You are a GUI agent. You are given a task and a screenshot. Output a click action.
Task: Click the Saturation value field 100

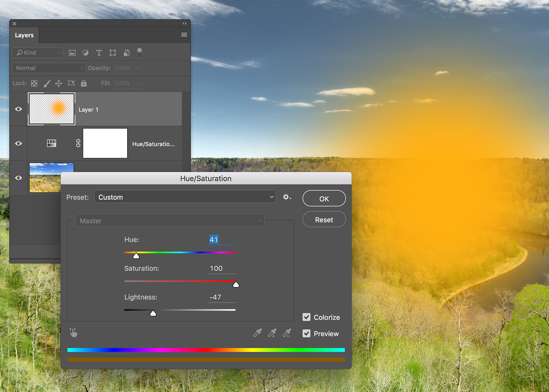222,269
